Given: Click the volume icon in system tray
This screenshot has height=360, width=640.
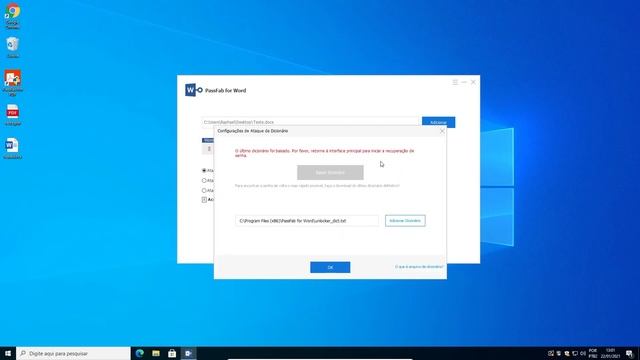Looking at the screenshot, I should click(x=582, y=353).
